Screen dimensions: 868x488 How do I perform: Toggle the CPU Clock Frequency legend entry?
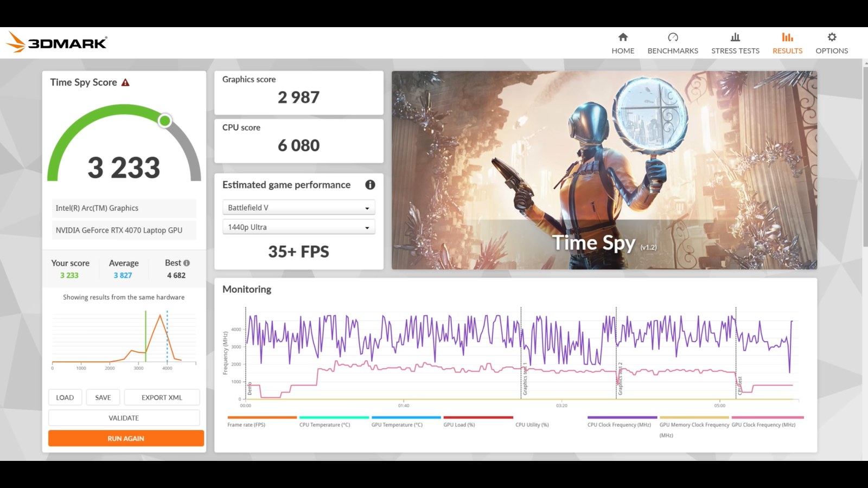pyautogui.click(x=622, y=422)
